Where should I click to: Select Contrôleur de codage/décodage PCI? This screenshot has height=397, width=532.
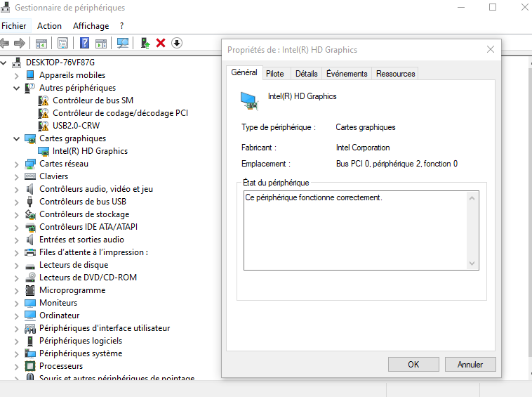(120, 113)
